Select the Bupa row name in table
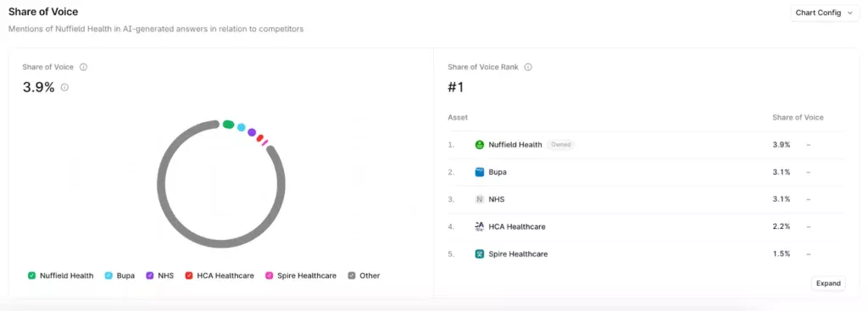This screenshot has height=311, width=868. coord(497,172)
